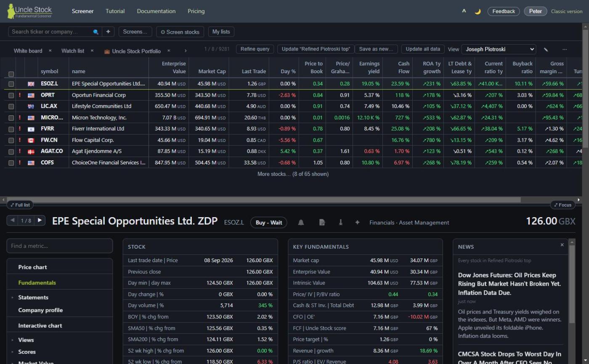Click the Canadian flag in FW.CN row
The image size is (589, 364).
31,140
